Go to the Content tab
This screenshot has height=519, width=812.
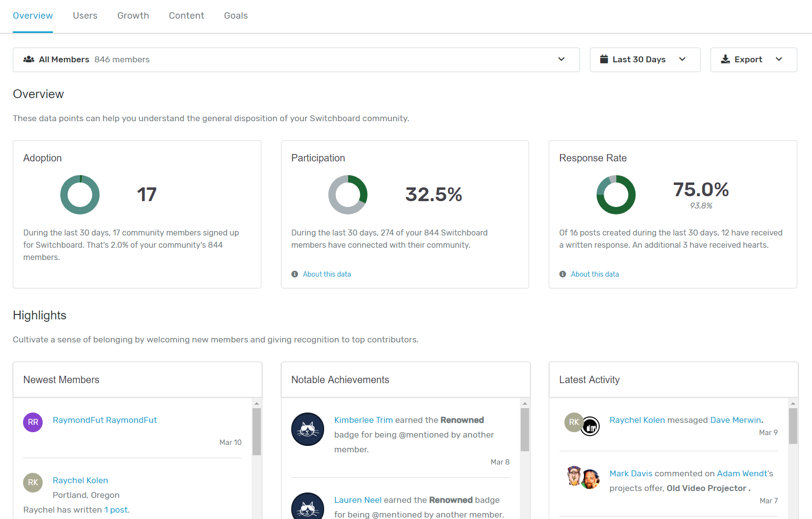pyautogui.click(x=186, y=16)
